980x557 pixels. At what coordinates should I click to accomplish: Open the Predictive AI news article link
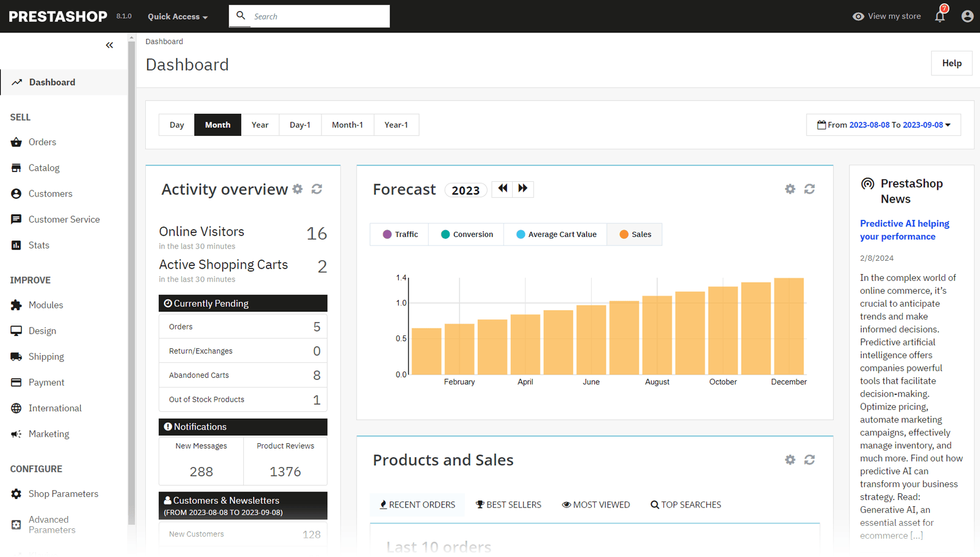[x=904, y=230]
